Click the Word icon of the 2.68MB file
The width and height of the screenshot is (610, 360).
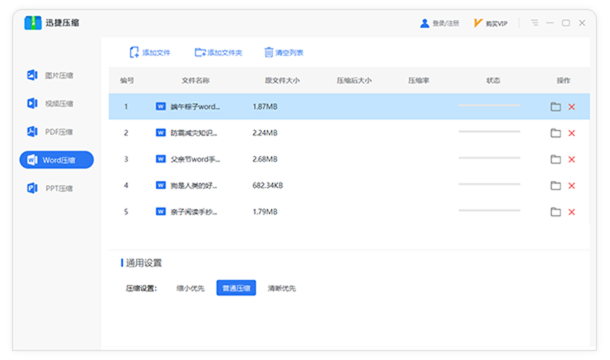point(161,159)
